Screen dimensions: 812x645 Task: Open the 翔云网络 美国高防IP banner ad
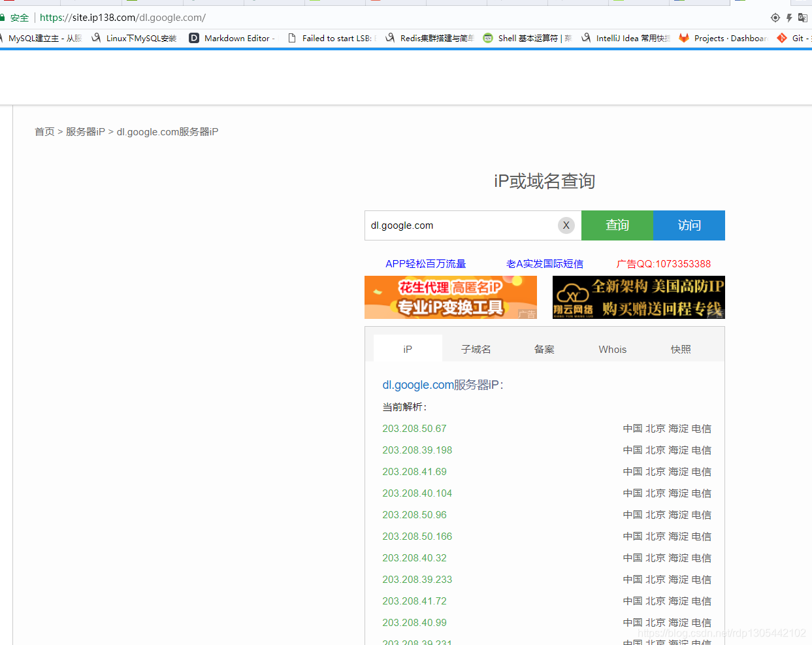[639, 297]
